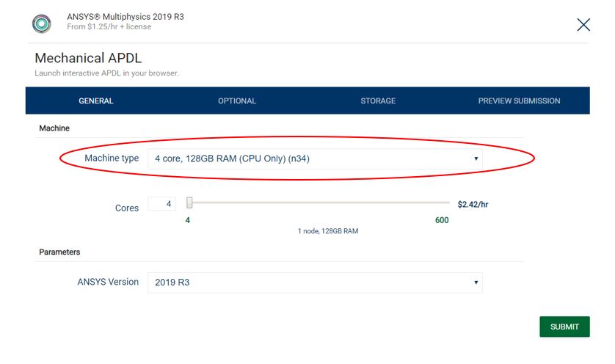Open the Machine type dropdown
This screenshot has width=615, height=364.
[315, 159]
